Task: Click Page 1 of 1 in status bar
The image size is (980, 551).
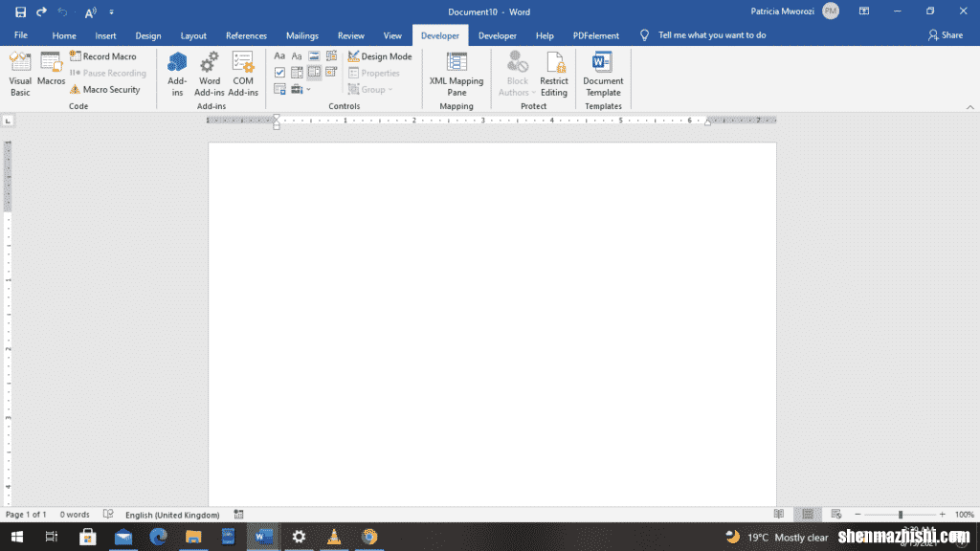Action: [x=26, y=515]
